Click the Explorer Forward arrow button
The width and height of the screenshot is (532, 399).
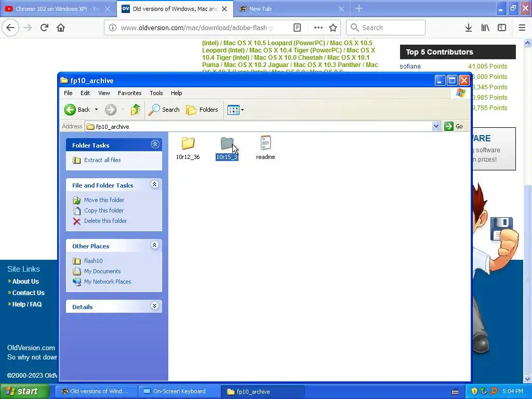(x=111, y=110)
